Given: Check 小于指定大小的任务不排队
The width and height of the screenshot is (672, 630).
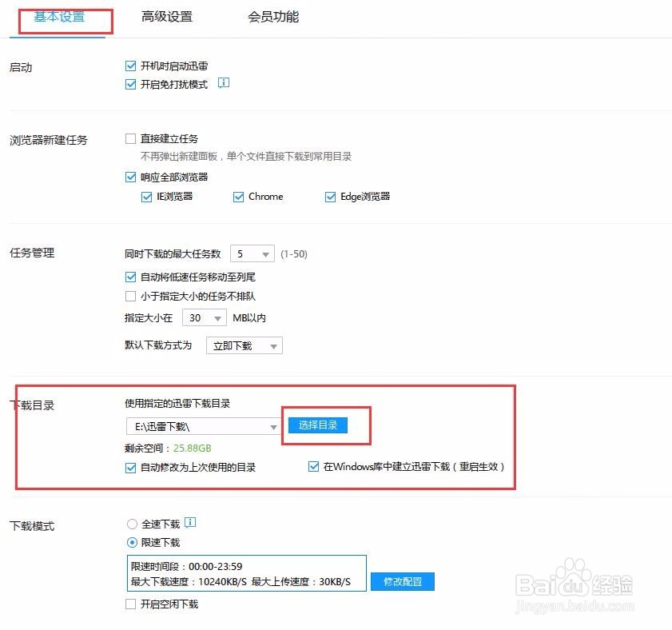Looking at the screenshot, I should click(130, 297).
